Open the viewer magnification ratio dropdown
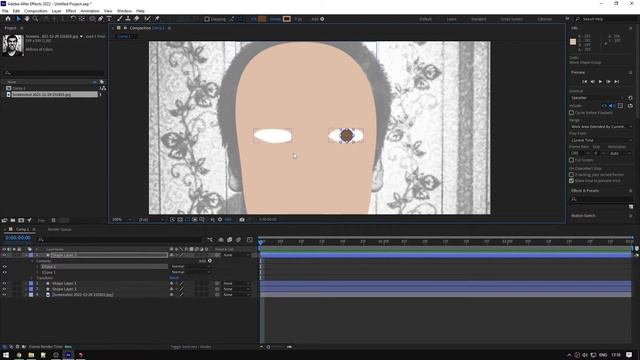The width and height of the screenshot is (640, 360). tap(122, 220)
